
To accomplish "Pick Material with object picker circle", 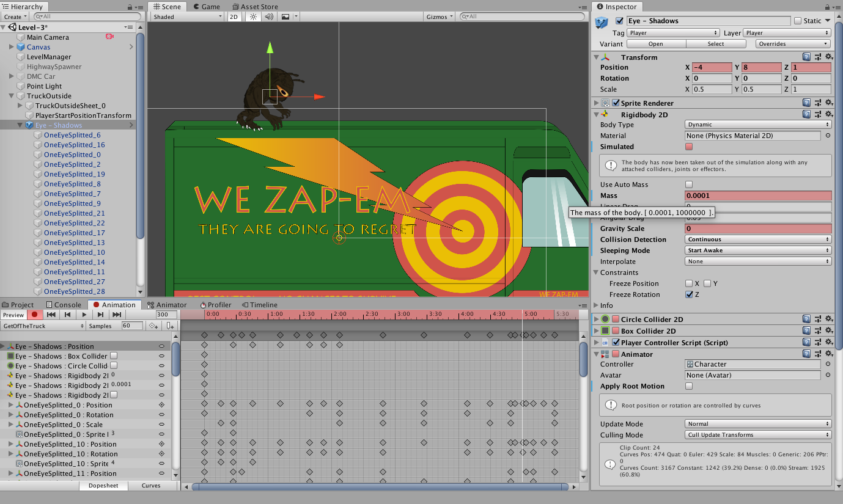I will point(828,136).
